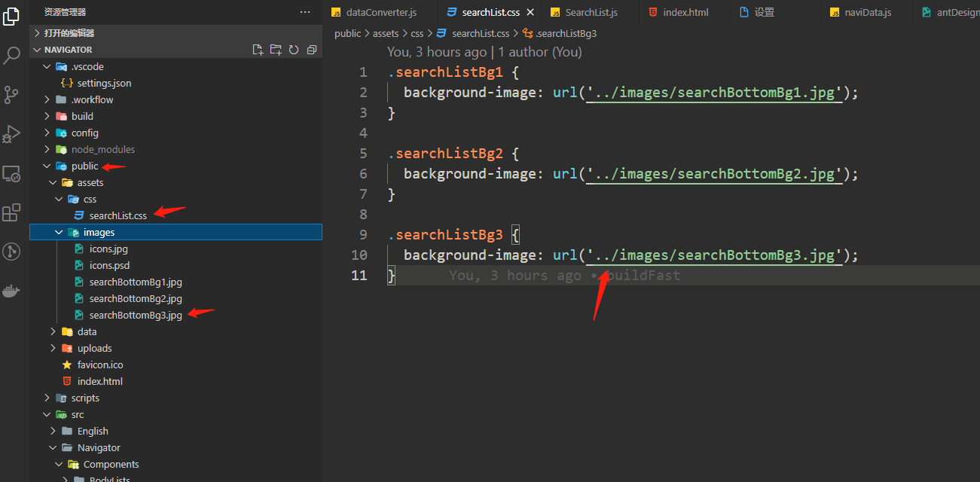The height and width of the screenshot is (482, 980).
Task: Switch to the 设置 tab
Action: [x=764, y=13]
